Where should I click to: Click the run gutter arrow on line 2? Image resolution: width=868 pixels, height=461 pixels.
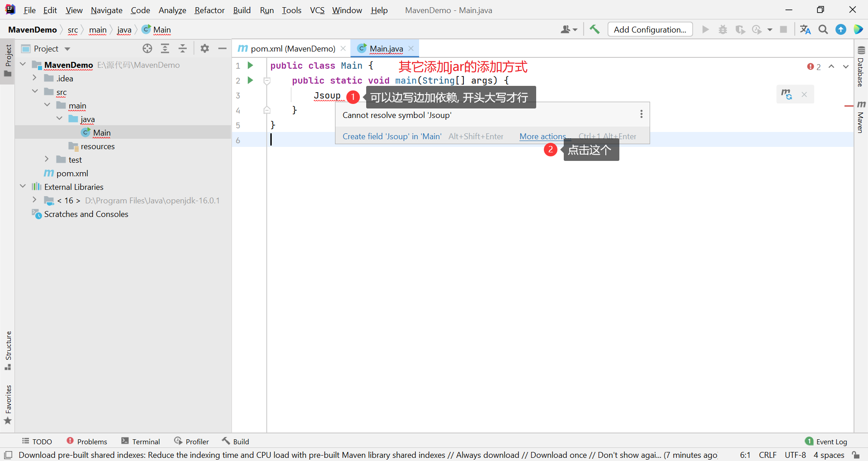[250, 80]
